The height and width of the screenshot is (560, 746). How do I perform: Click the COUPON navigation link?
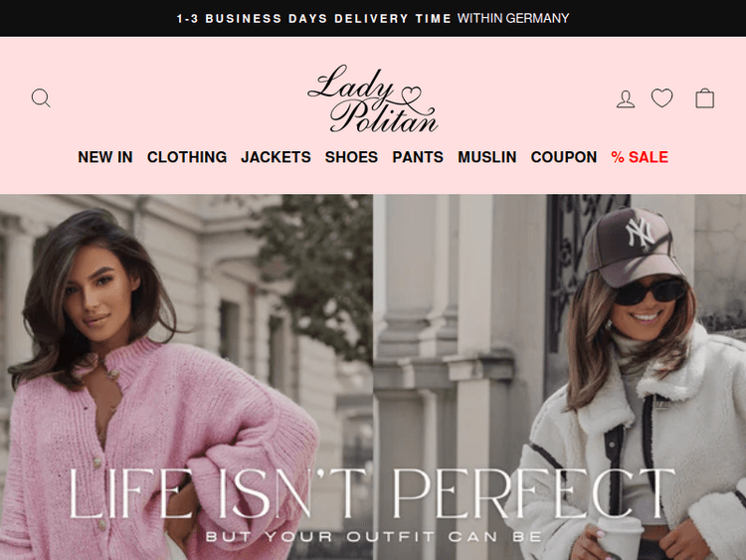pos(564,157)
